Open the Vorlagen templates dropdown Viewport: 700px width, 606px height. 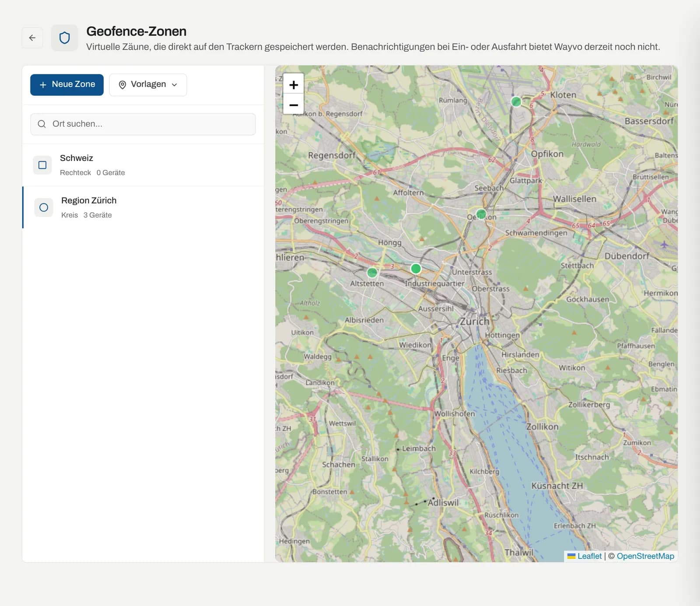coord(148,84)
